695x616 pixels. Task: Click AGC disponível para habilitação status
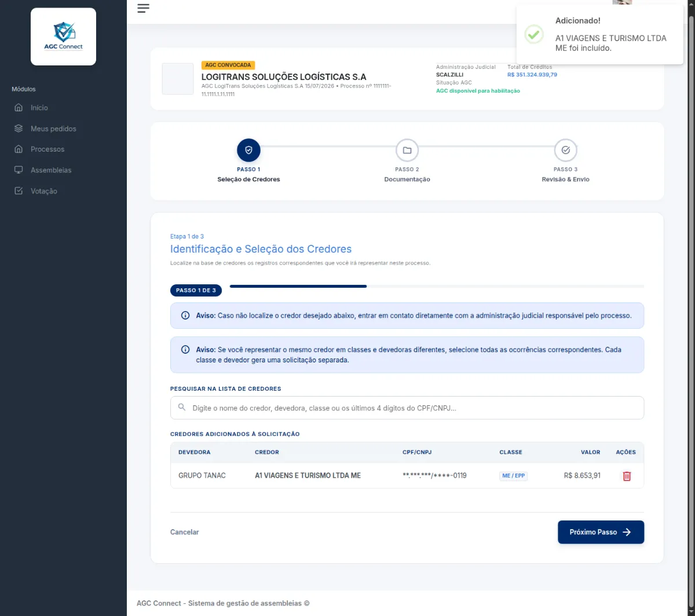[x=478, y=91]
